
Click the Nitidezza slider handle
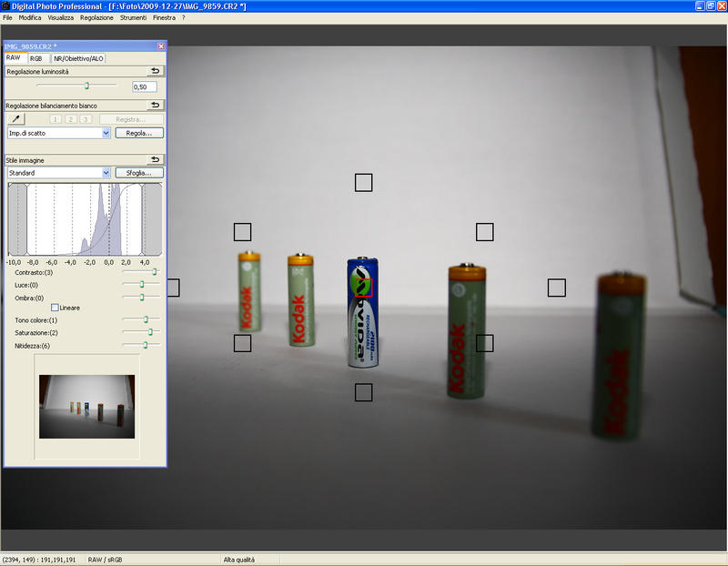click(146, 345)
